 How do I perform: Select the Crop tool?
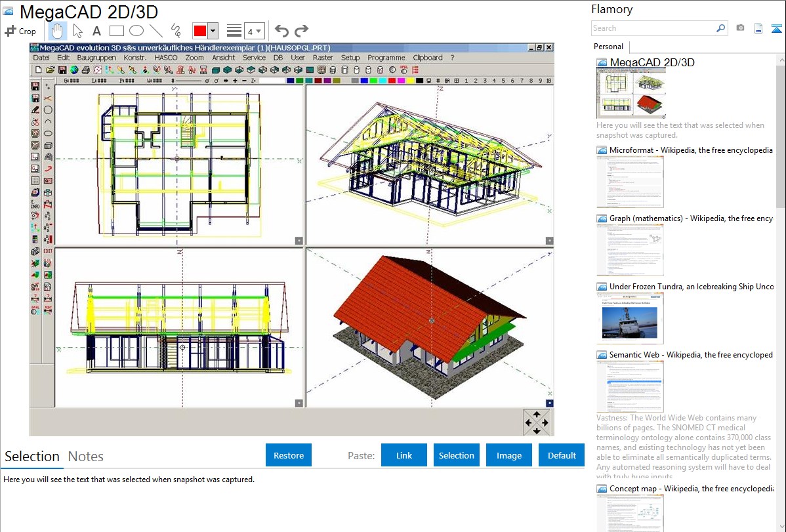tap(20, 31)
